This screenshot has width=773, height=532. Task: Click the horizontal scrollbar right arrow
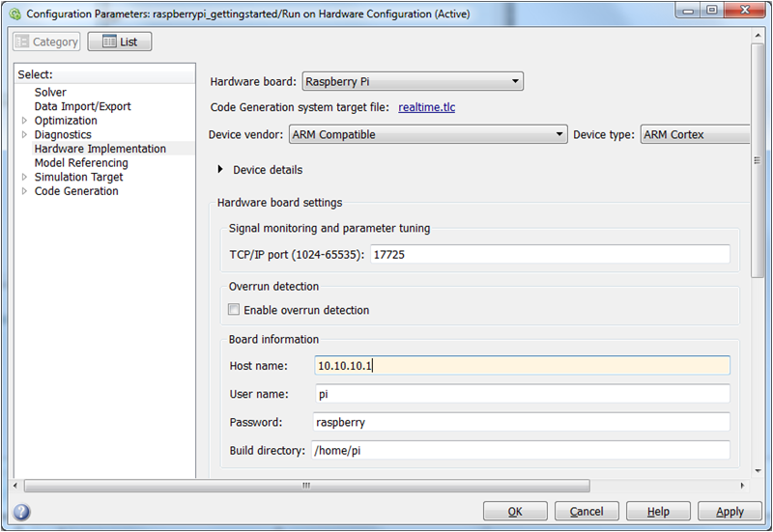742,486
